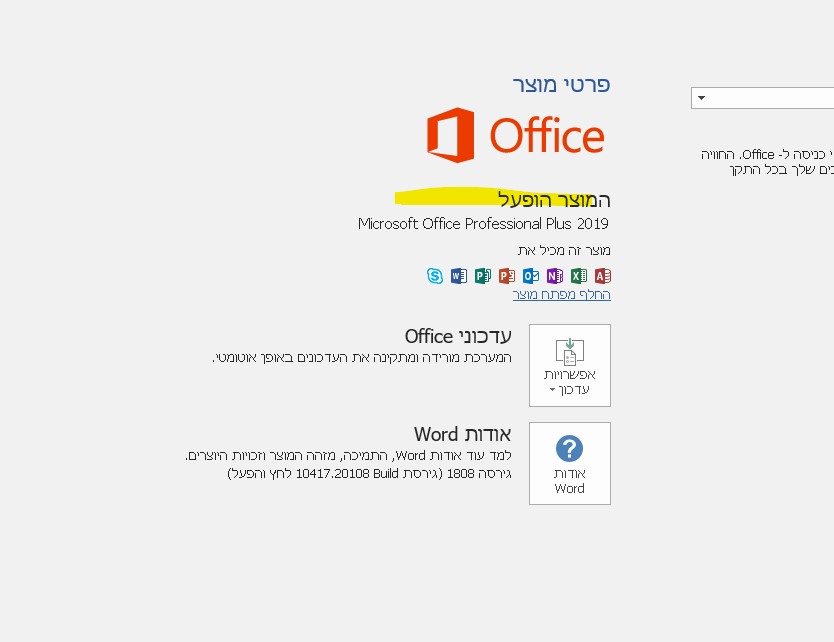Click the Outlook product icon

(530, 276)
